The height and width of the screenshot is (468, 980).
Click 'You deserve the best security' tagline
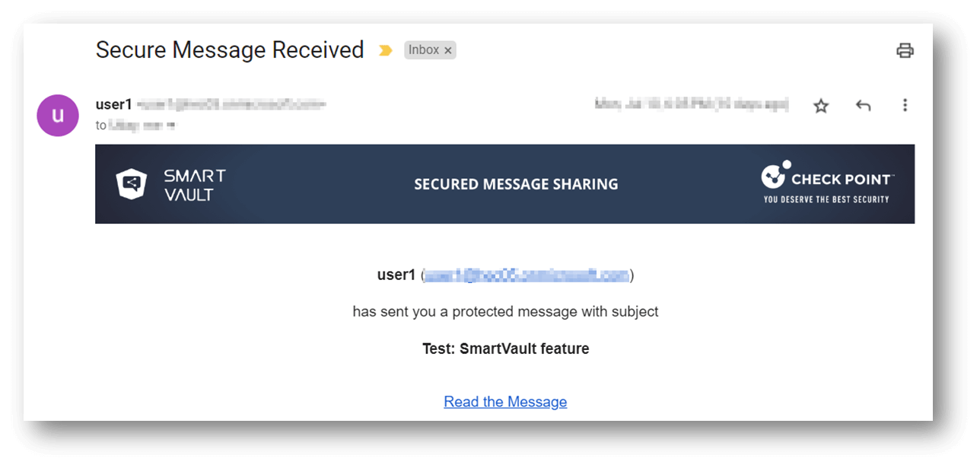coord(826,199)
